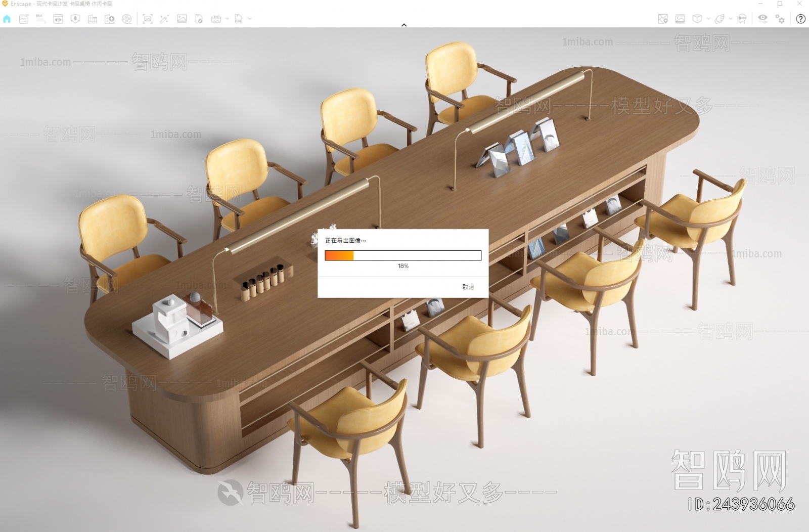Cancel the image export with 取消
Viewport: 809px width, 532px height.
pyautogui.click(x=468, y=287)
